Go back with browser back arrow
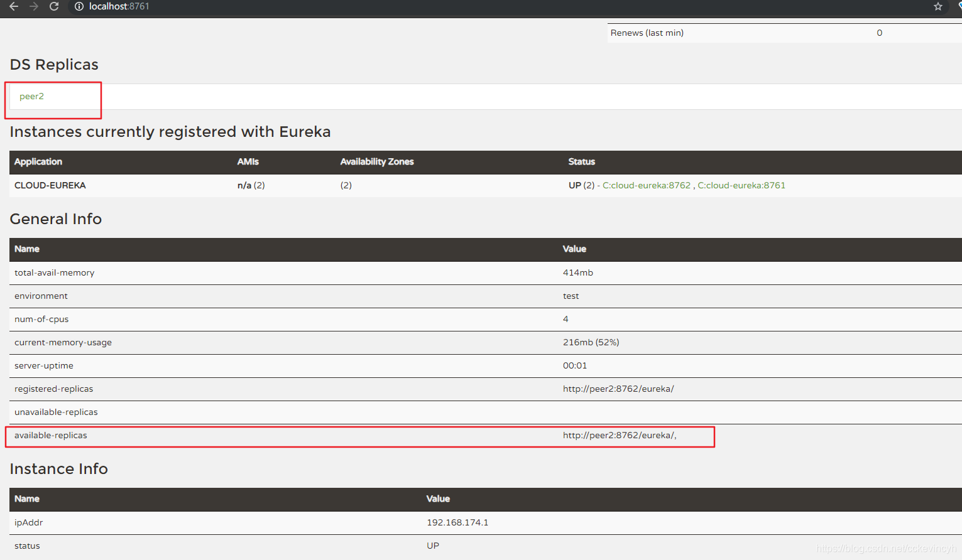Image resolution: width=962 pixels, height=560 pixels. tap(14, 6)
